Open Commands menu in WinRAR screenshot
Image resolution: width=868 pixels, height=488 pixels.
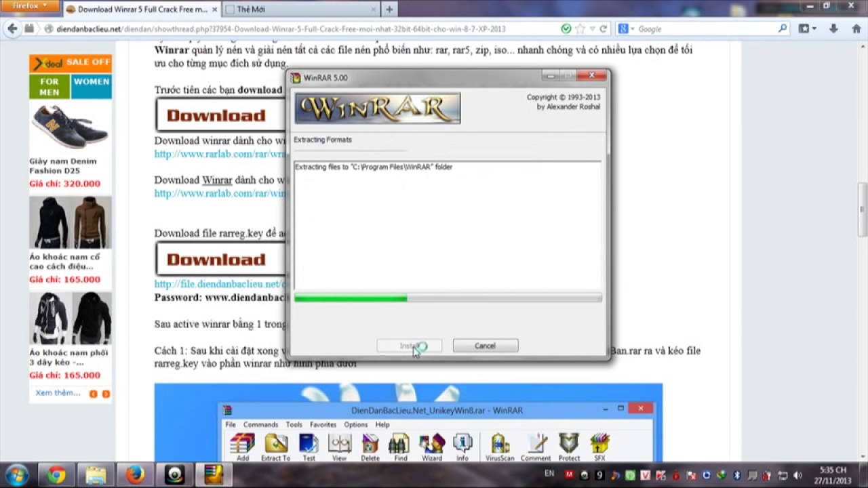tap(260, 424)
